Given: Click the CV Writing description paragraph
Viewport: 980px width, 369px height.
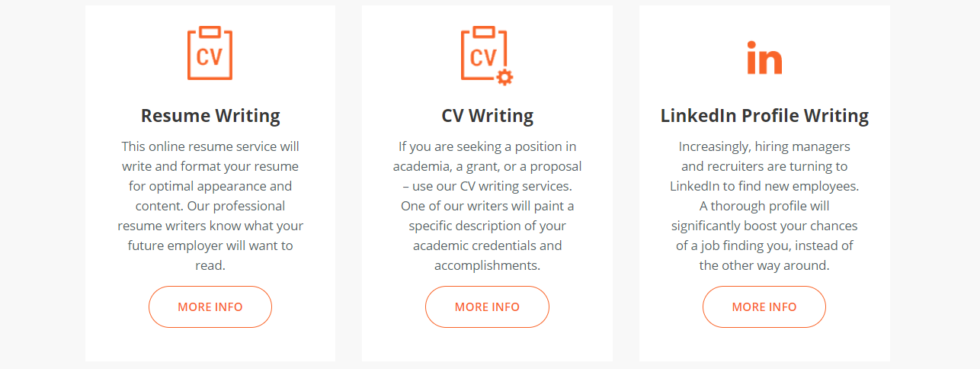Looking at the screenshot, I should pos(487,206).
